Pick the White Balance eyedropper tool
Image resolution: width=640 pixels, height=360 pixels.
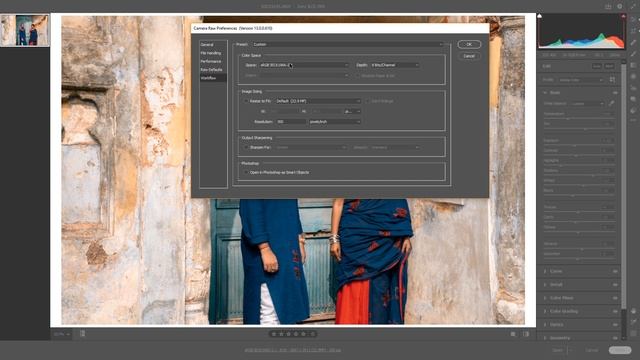click(611, 103)
